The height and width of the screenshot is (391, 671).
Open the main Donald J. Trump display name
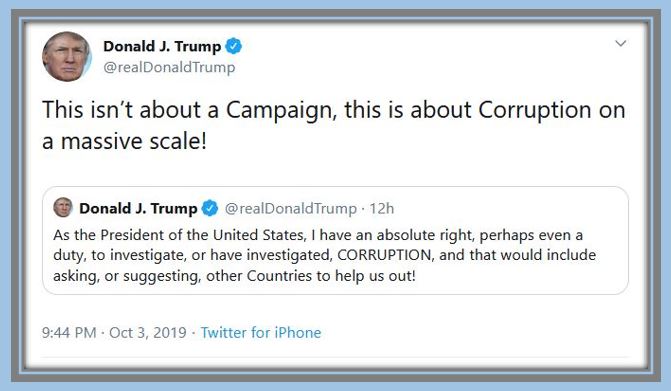162,46
